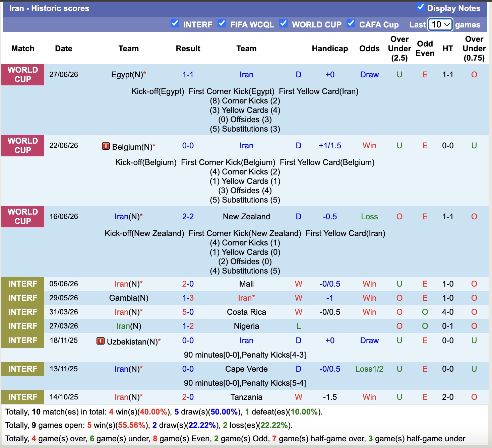This screenshot has height=448, width=492.
Task: Click the Loss1/2 odds result
Action: (x=369, y=369)
